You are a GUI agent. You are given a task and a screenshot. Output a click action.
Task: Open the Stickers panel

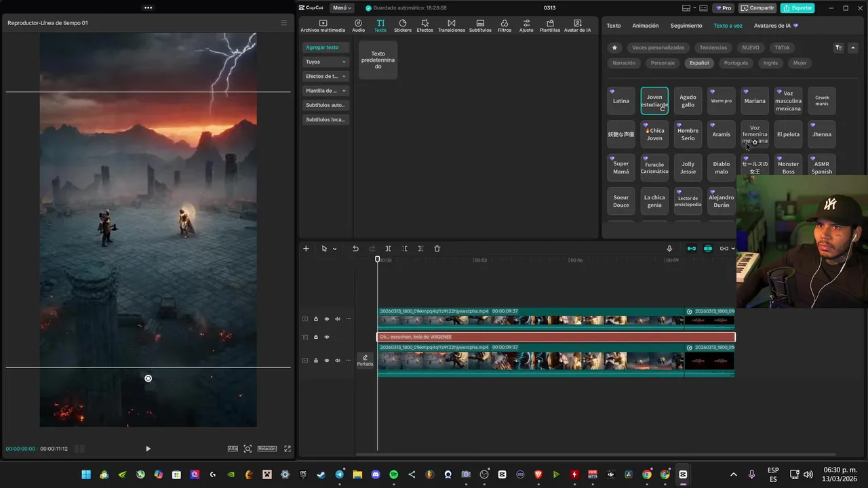(402, 26)
